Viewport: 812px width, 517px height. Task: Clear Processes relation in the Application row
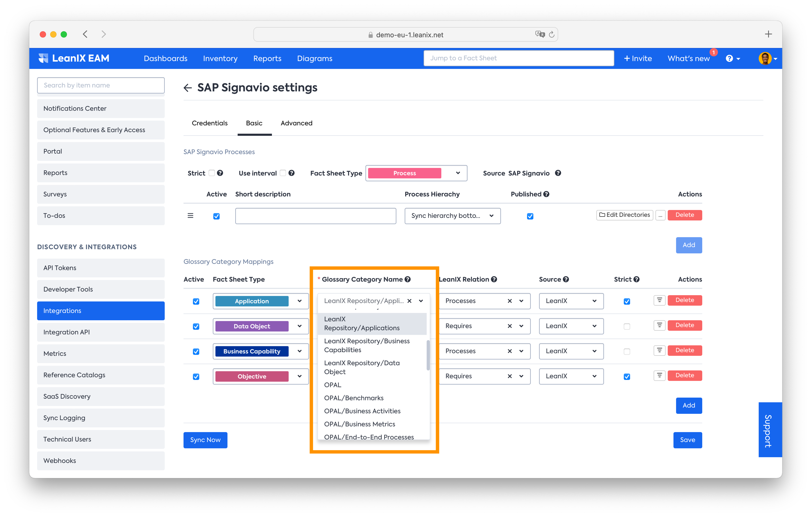pyautogui.click(x=510, y=301)
